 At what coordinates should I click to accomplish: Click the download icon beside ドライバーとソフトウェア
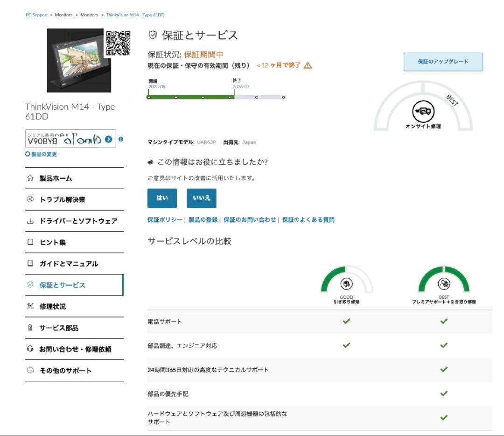coord(31,221)
